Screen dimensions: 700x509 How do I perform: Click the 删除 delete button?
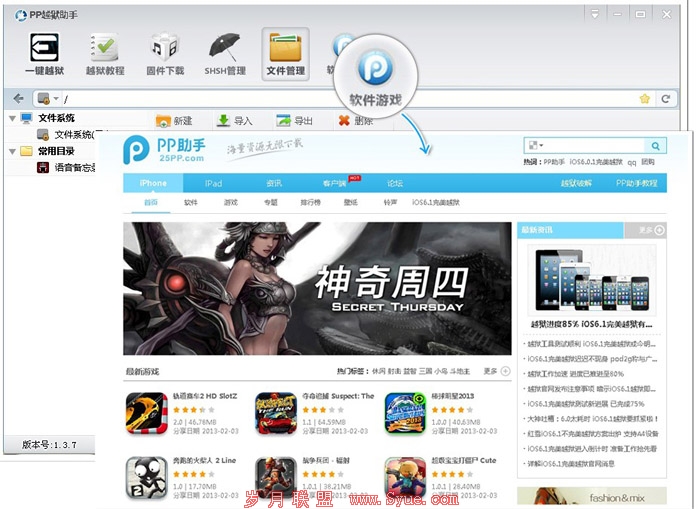(355, 121)
